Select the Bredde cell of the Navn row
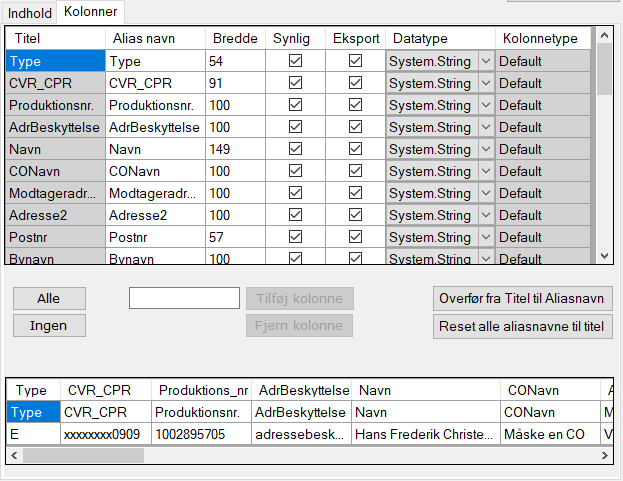Image resolution: width=623 pixels, height=481 pixels. tap(234, 149)
